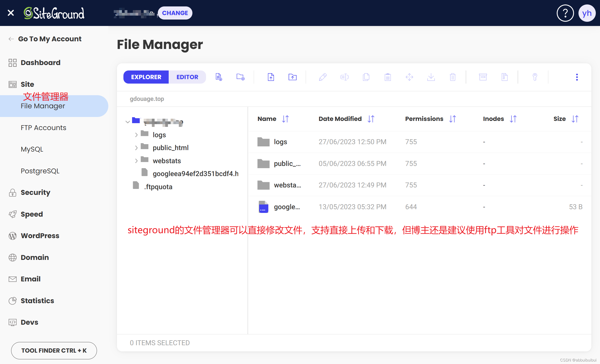
Task: Click the New File toolbar icon
Action: point(219,77)
